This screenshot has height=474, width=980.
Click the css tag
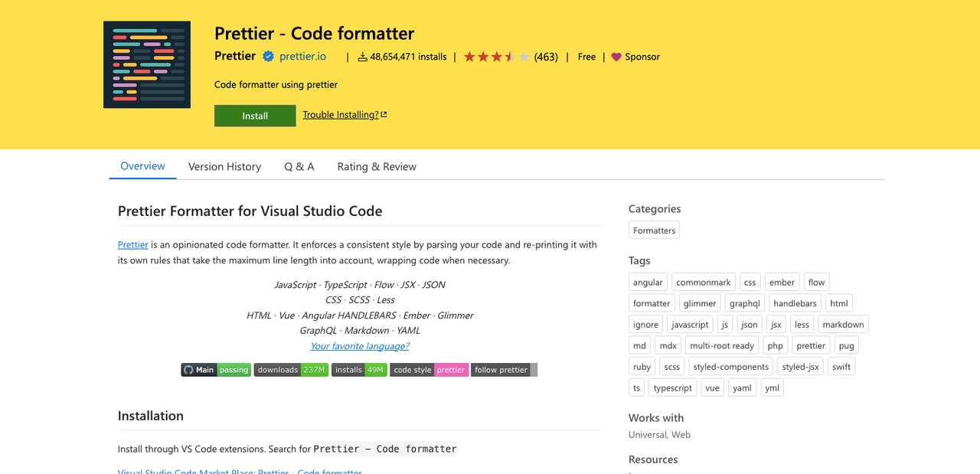click(750, 282)
